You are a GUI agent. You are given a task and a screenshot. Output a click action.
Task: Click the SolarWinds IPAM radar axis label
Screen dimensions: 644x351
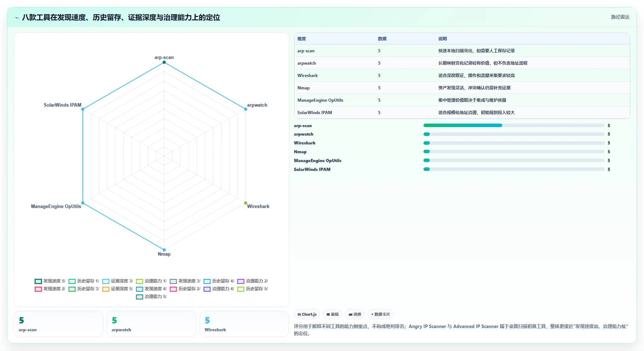pos(63,105)
